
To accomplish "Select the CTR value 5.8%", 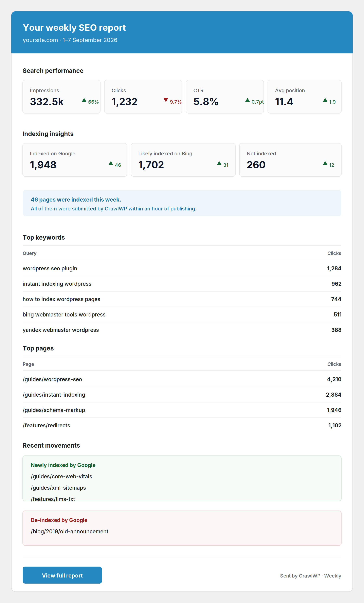I will [206, 102].
